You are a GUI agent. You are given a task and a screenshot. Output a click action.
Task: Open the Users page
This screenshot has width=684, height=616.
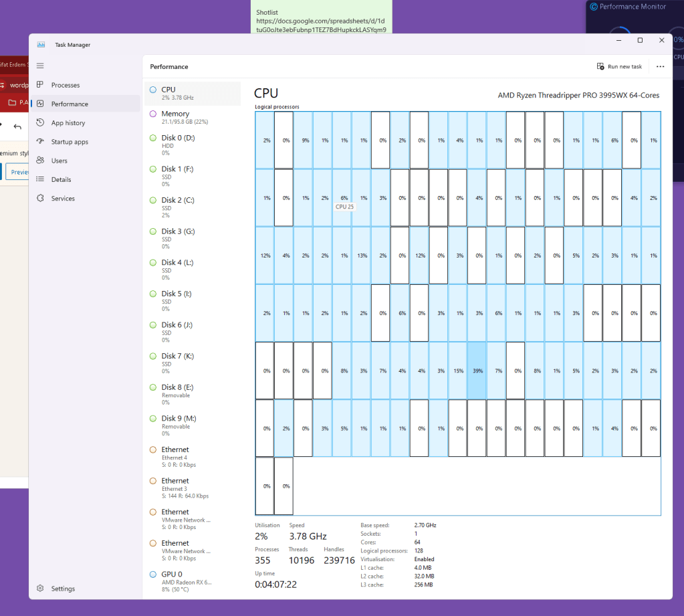86,161
